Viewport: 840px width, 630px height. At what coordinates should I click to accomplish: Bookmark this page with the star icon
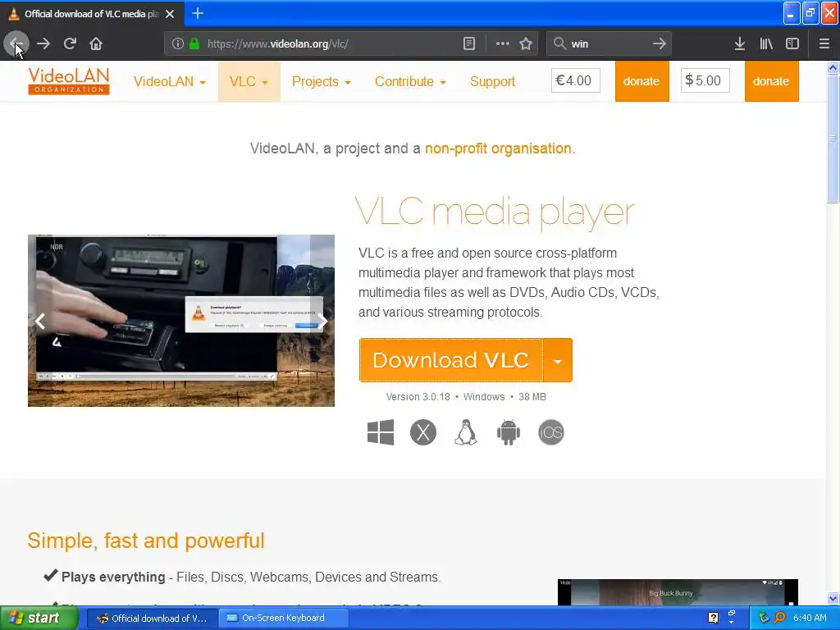(526, 43)
